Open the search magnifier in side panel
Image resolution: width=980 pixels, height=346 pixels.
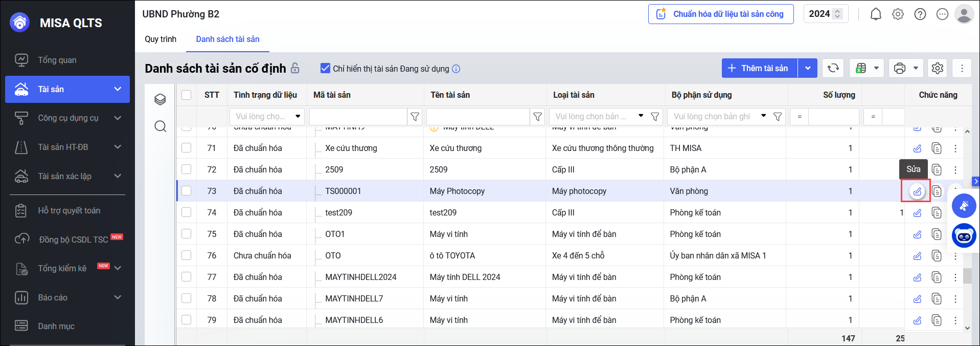click(x=161, y=126)
